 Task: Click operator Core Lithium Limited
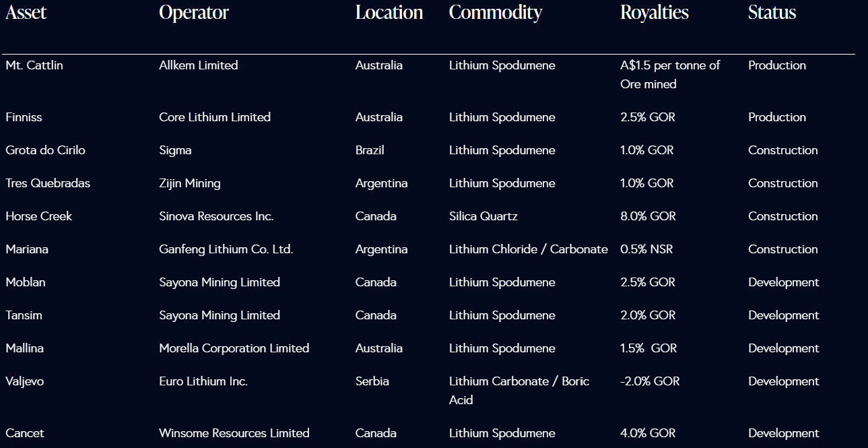point(215,117)
